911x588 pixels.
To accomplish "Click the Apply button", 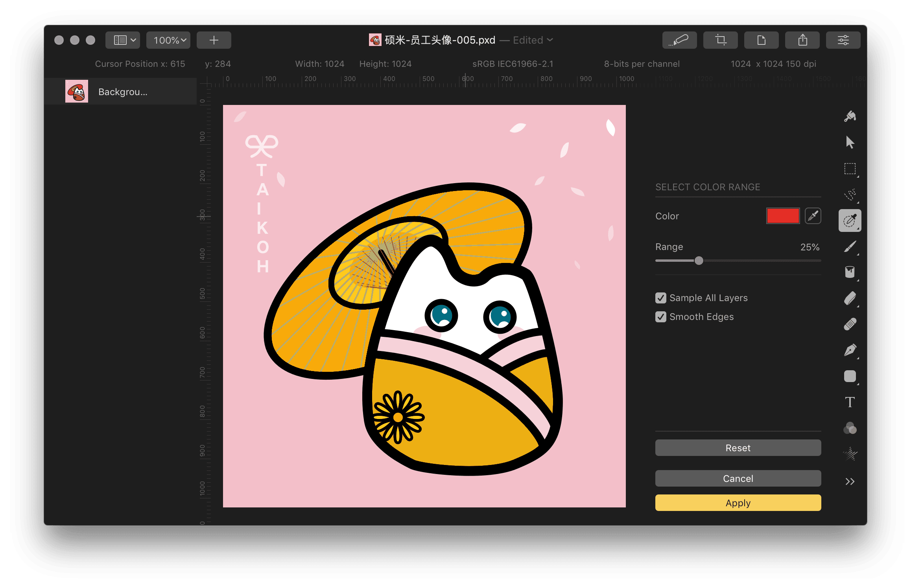I will point(738,503).
